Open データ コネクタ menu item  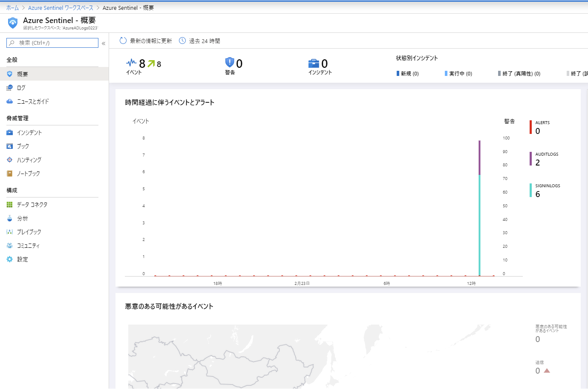pyautogui.click(x=54, y=205)
